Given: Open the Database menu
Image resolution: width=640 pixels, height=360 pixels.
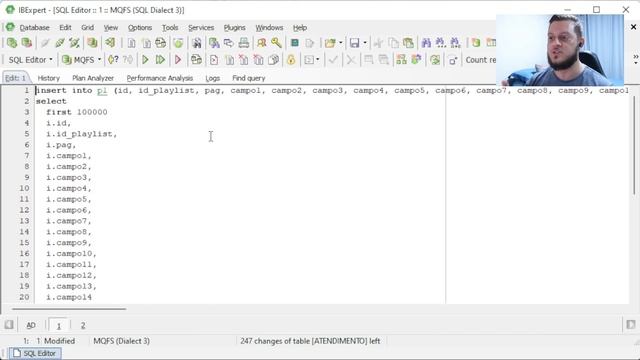Looking at the screenshot, I should 34,28.
